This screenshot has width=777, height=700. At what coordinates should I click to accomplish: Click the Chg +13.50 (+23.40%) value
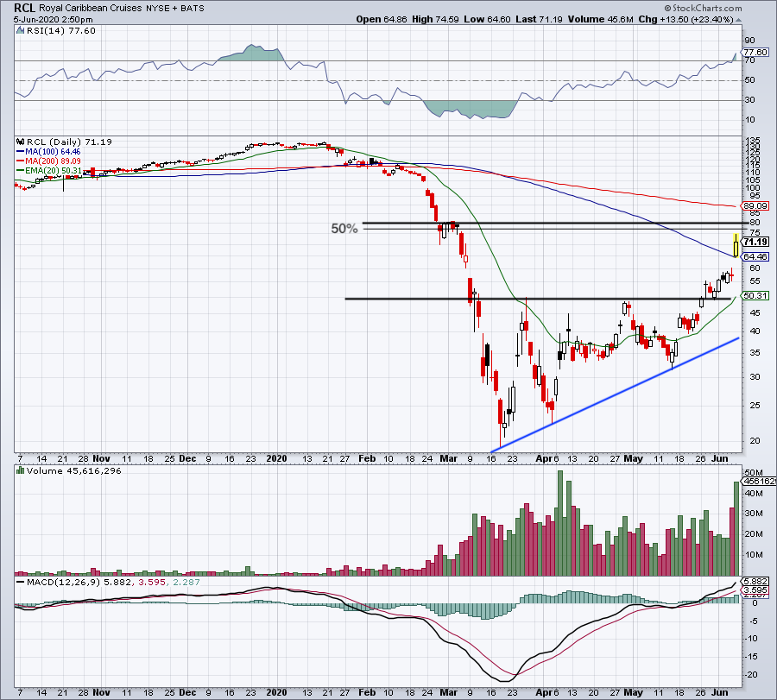coord(685,19)
